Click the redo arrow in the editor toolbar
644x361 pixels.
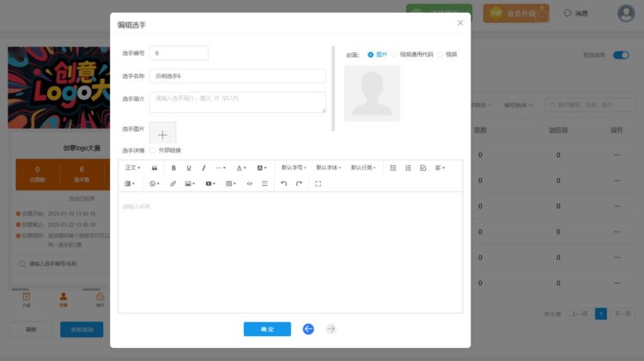tap(299, 184)
